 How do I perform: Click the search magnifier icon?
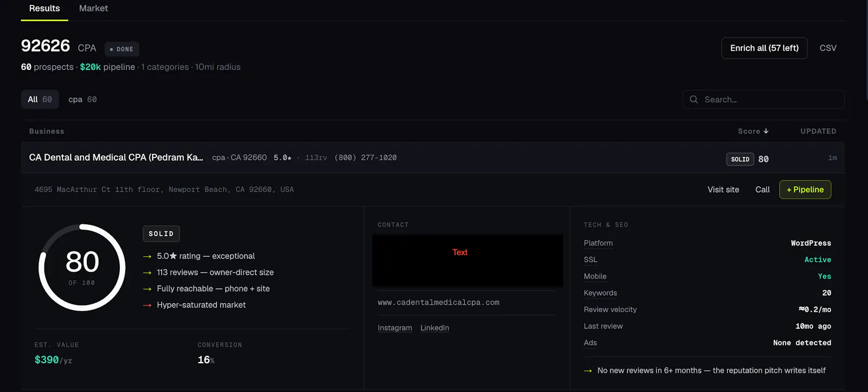pos(694,99)
